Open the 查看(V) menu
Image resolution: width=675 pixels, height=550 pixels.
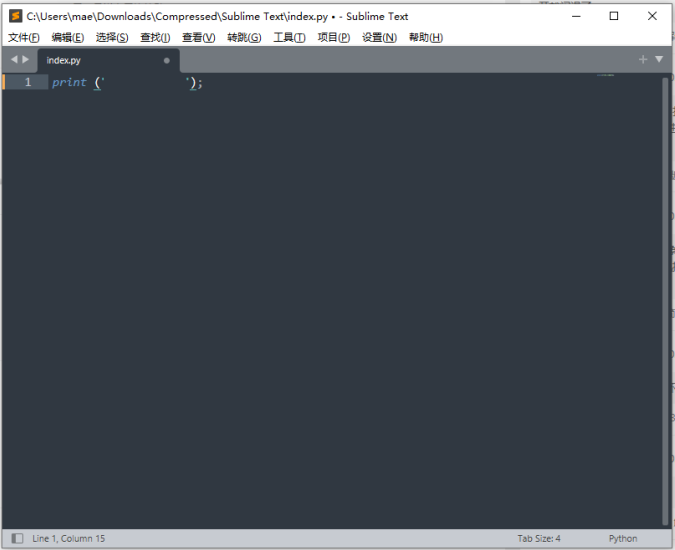198,38
